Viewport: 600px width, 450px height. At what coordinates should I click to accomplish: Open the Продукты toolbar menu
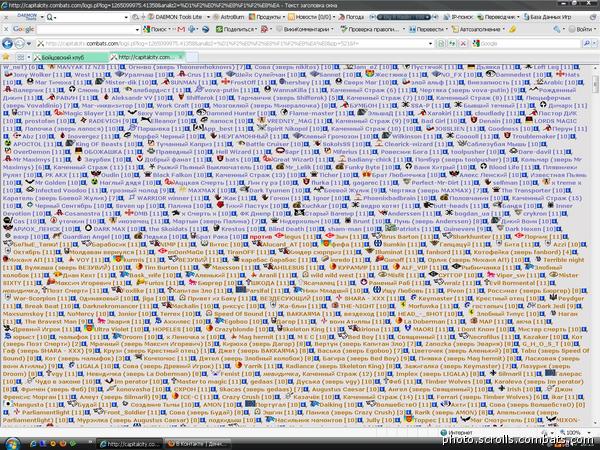[267, 17]
